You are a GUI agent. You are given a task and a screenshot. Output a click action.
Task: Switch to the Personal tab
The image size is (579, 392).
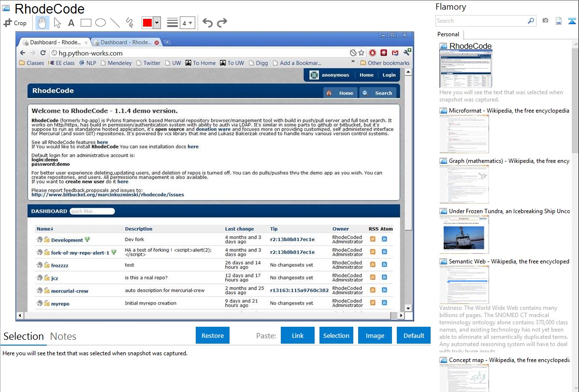[449, 34]
